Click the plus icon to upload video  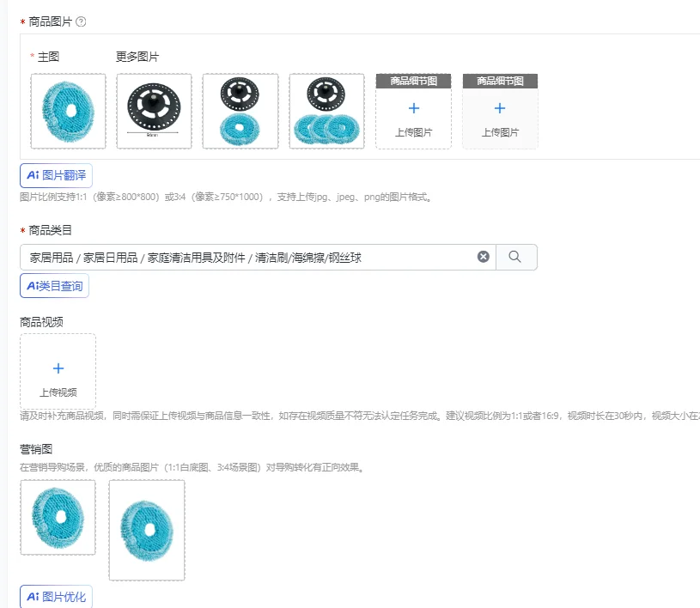coord(58,368)
